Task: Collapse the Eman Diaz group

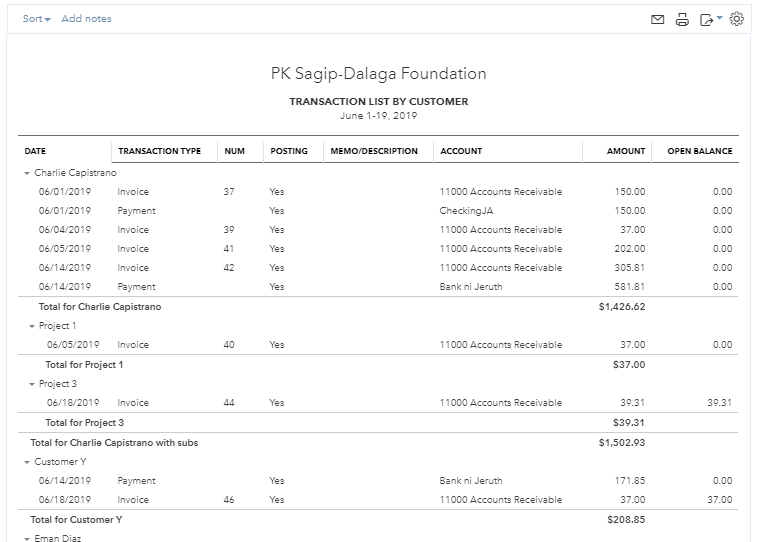Action: [x=27, y=538]
